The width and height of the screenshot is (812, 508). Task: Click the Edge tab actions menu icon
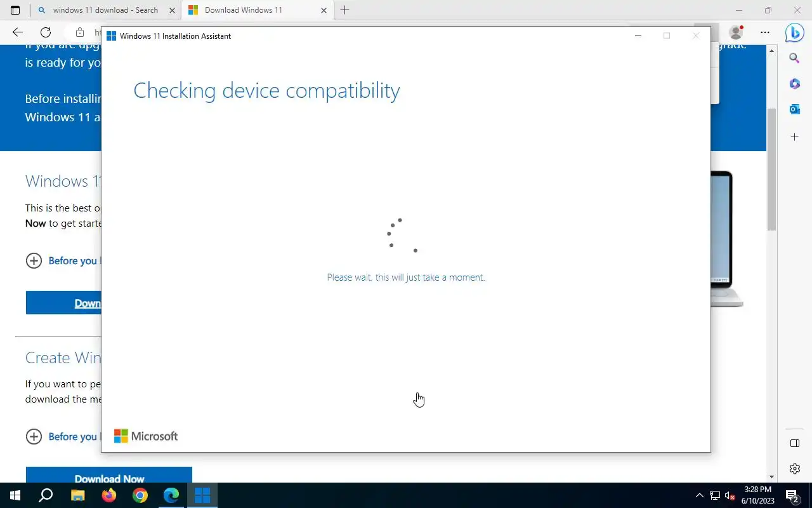15,10
